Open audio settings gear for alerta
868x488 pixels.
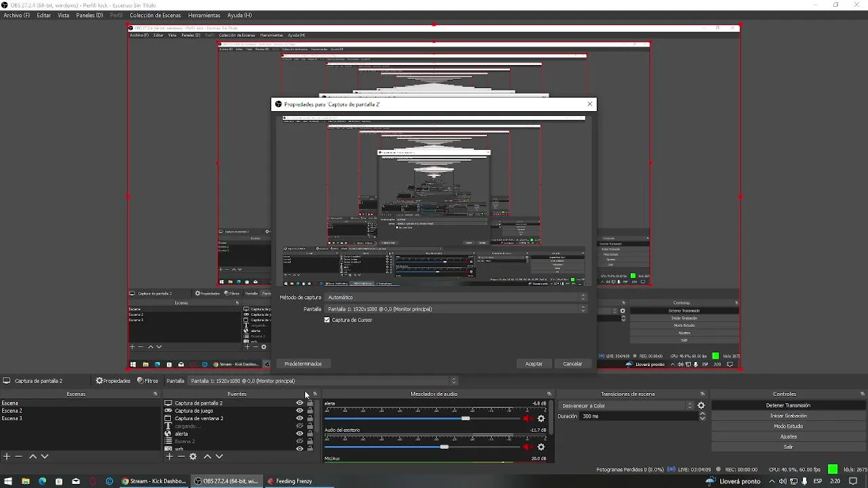(x=541, y=418)
